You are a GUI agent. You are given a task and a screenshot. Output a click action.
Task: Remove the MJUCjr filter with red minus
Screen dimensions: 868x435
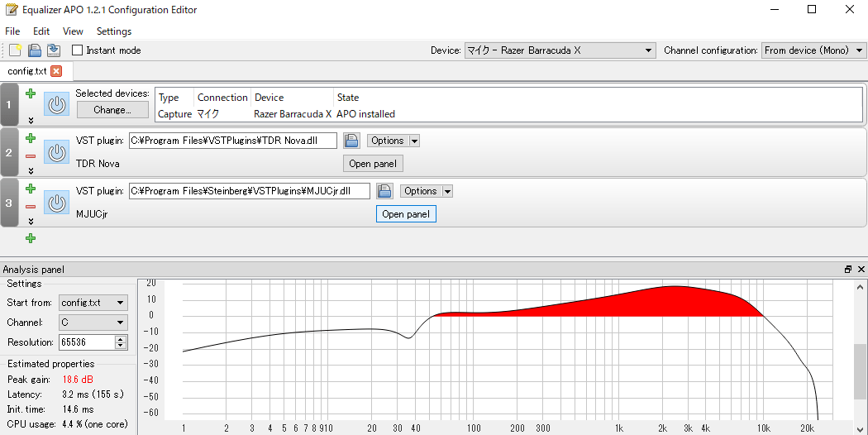click(x=31, y=207)
